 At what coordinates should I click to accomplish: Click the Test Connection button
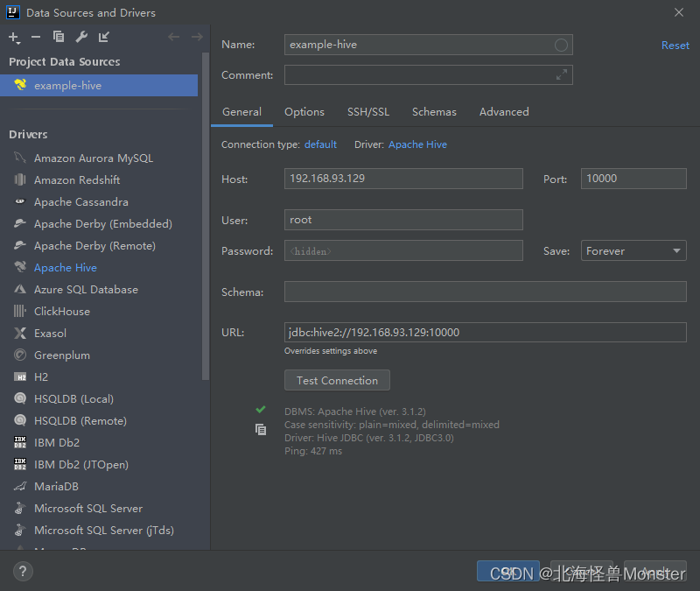[337, 380]
